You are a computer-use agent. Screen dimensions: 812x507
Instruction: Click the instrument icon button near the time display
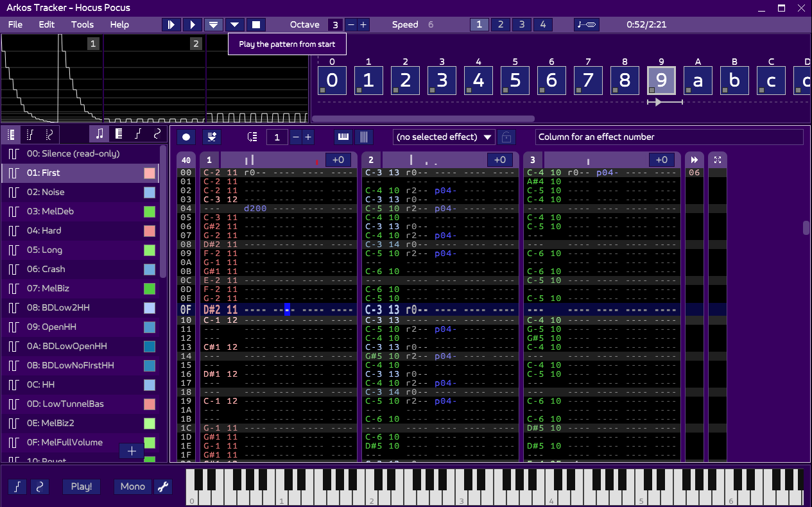click(x=586, y=25)
